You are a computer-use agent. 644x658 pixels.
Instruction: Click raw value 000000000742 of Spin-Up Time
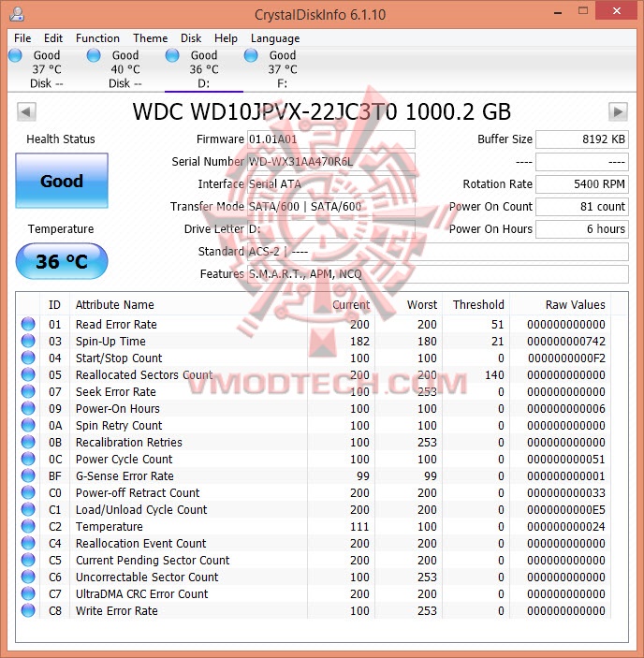pos(566,342)
